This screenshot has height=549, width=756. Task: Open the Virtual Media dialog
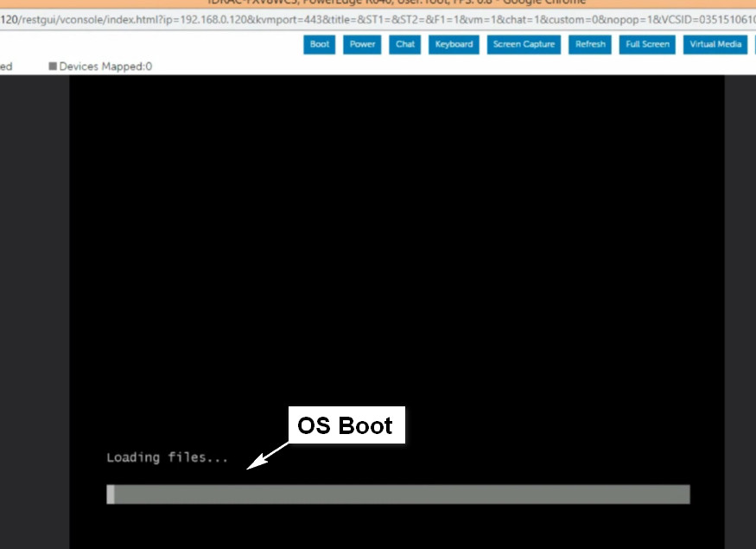click(715, 44)
